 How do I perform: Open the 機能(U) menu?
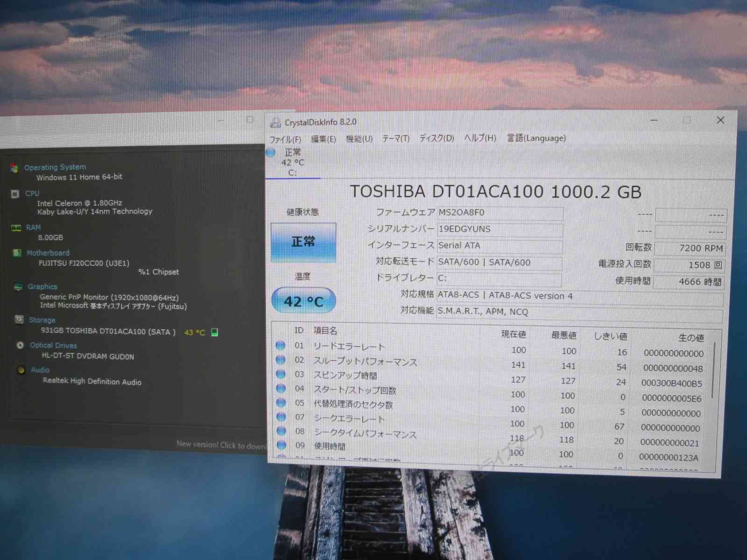359,139
